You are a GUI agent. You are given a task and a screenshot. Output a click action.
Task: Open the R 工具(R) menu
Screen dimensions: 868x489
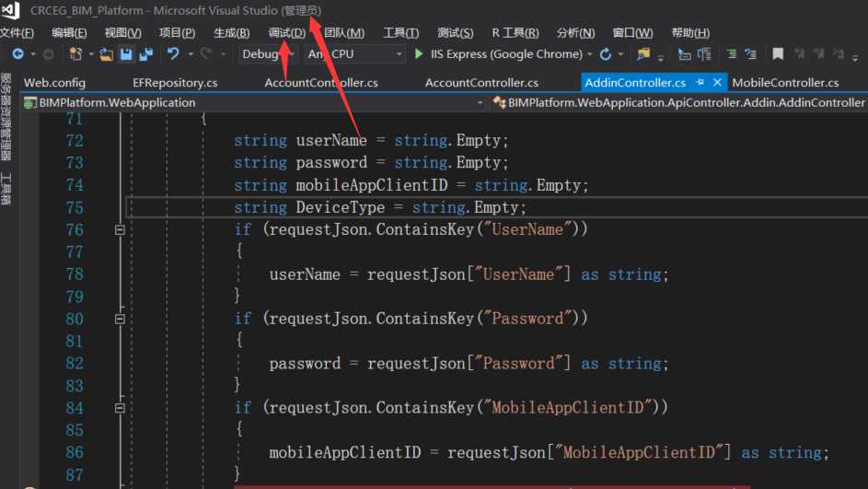point(515,32)
